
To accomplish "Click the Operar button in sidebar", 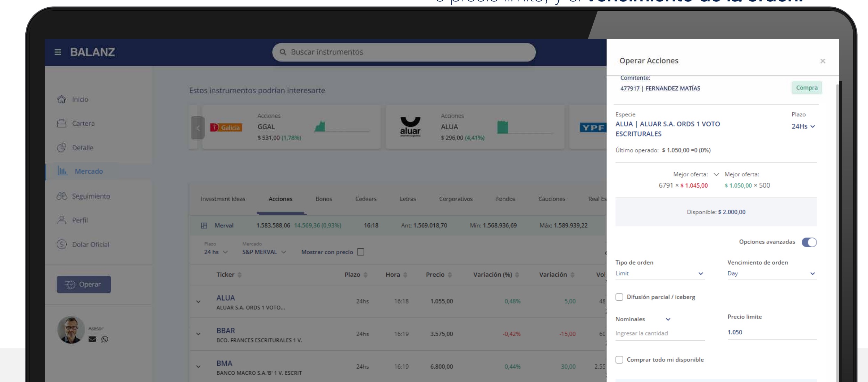I will coord(84,284).
